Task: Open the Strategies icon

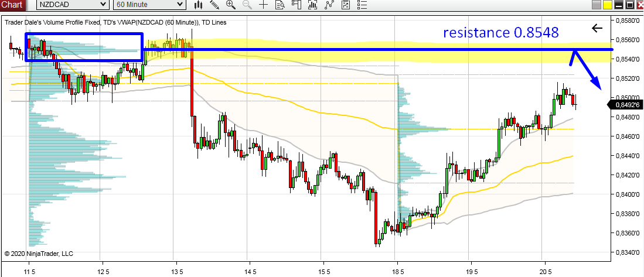Action: coord(346,5)
